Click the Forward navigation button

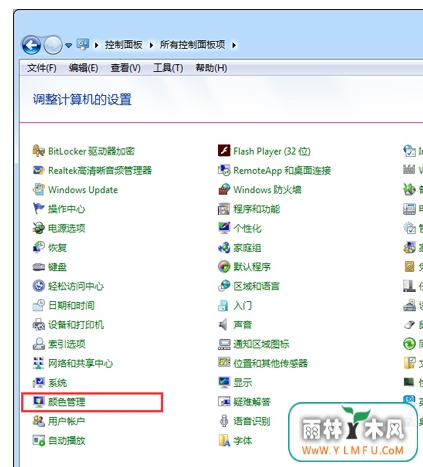click(x=53, y=45)
